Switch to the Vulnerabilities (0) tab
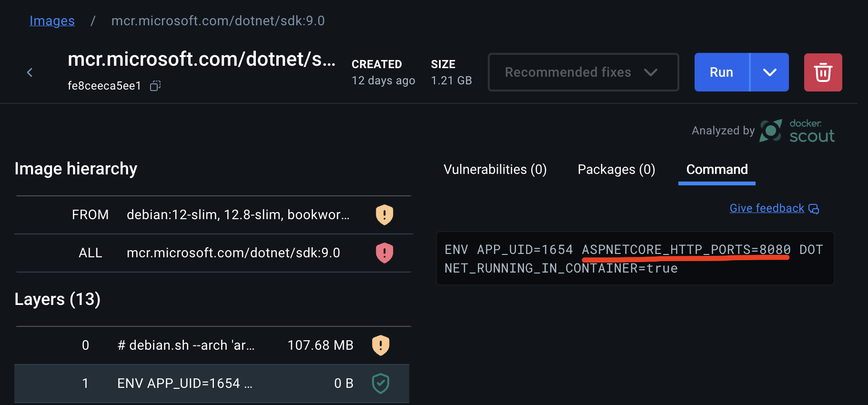The image size is (868, 405). [x=495, y=170]
